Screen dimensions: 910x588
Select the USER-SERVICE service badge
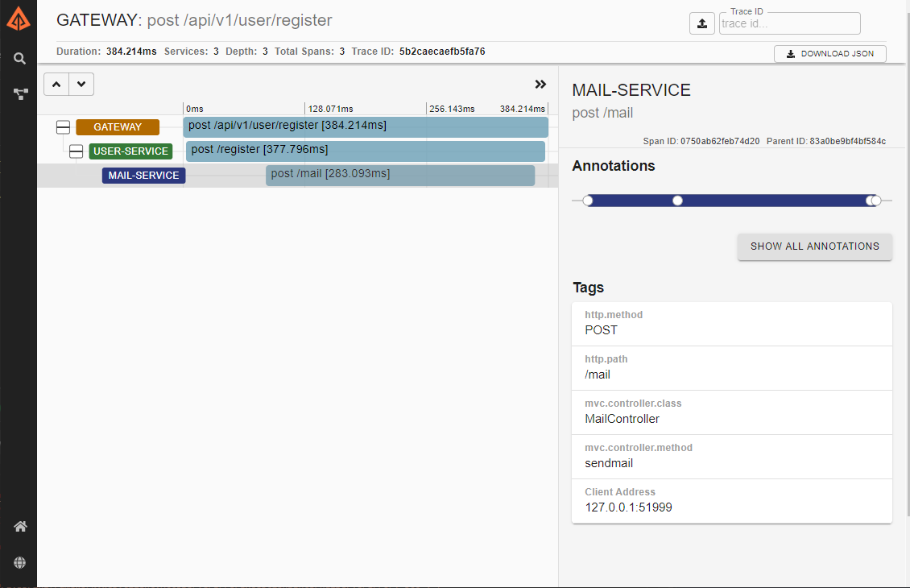[x=130, y=151]
